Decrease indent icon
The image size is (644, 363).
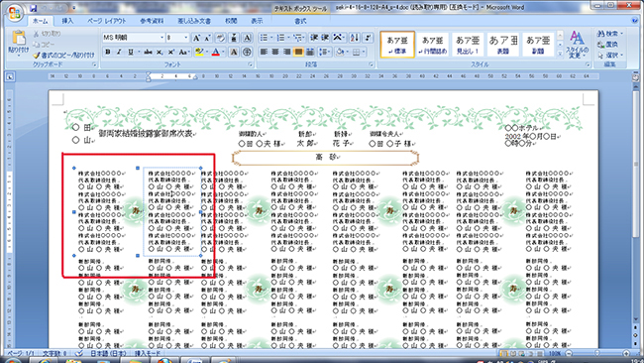[314, 38]
